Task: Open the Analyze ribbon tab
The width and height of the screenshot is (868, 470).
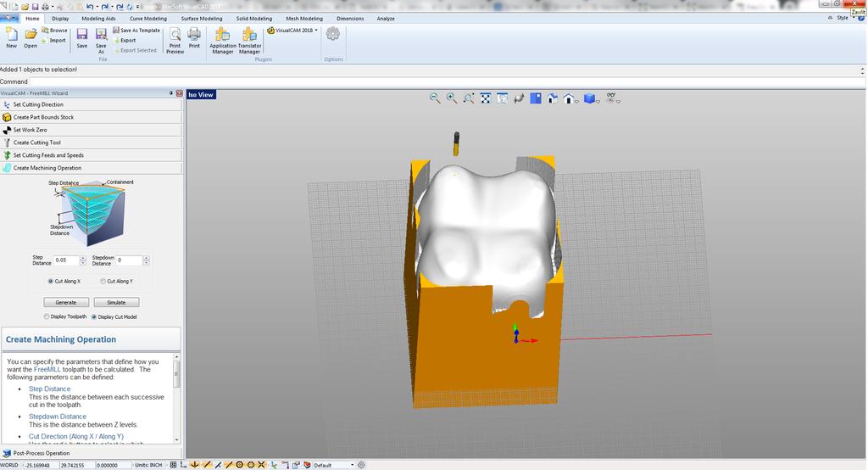Action: point(386,19)
